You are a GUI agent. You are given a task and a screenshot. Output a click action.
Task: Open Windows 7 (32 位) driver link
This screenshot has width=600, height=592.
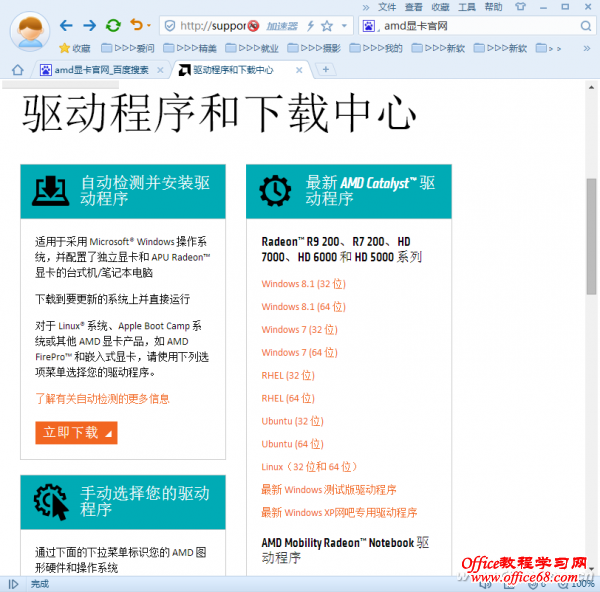299,330
